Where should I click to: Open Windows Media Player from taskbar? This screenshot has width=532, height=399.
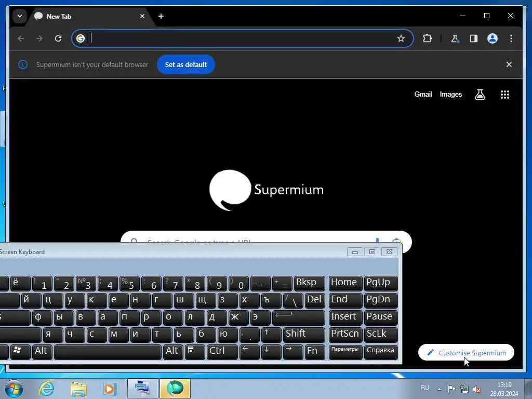[x=110, y=389]
